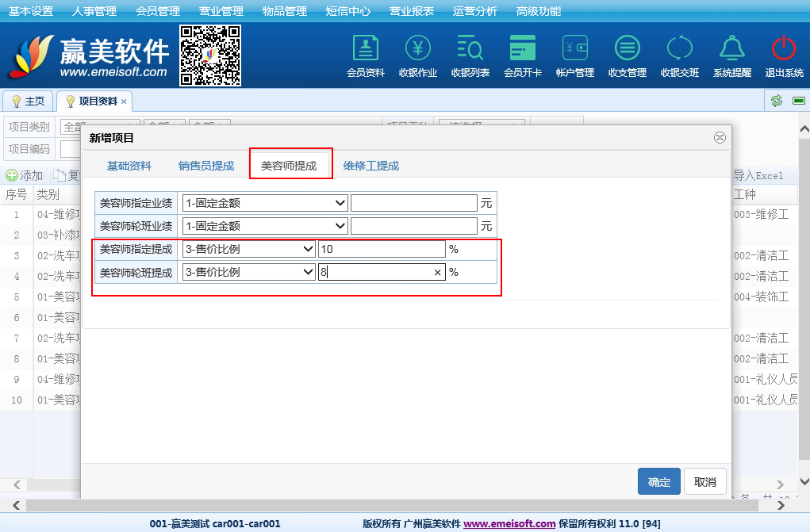Switch to the 维修工提成 tab
The height and width of the screenshot is (532, 810).
(x=371, y=166)
